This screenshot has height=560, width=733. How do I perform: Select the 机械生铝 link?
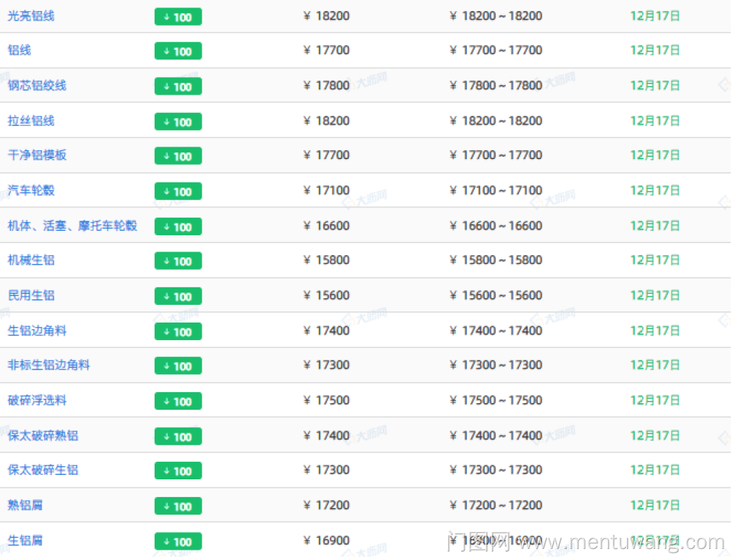point(31,260)
